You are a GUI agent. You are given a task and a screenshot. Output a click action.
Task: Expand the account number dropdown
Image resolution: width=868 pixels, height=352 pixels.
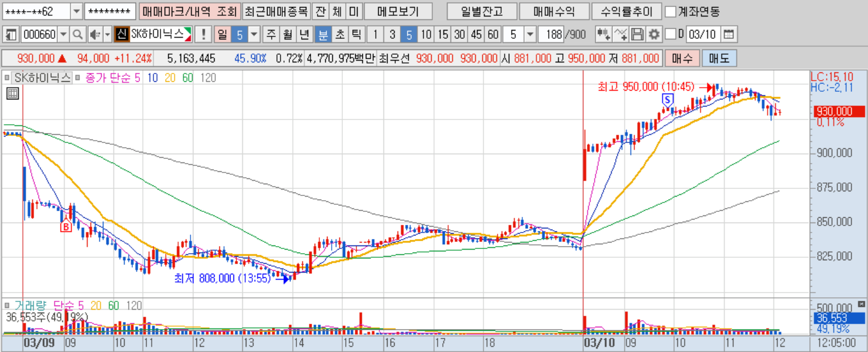coord(77,11)
